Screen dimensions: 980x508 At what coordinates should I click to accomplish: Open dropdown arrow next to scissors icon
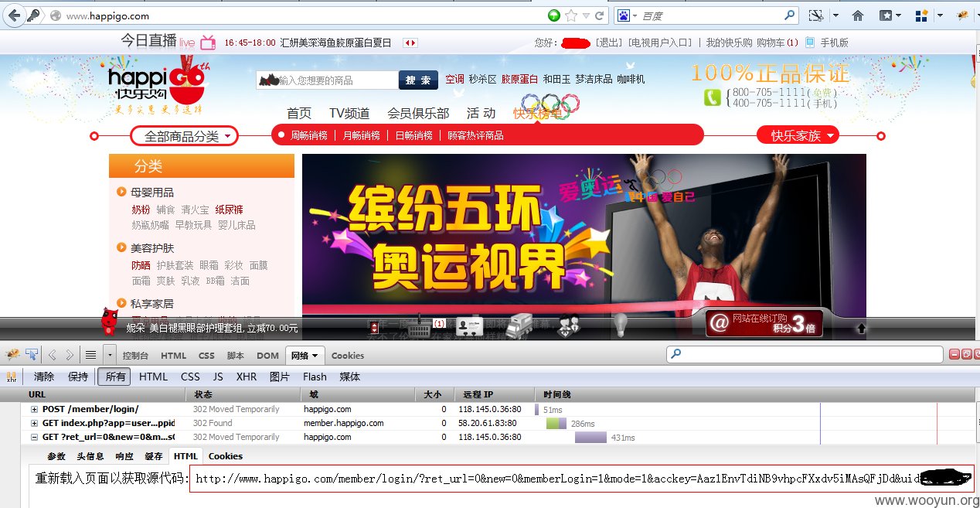pyautogui.click(x=835, y=15)
